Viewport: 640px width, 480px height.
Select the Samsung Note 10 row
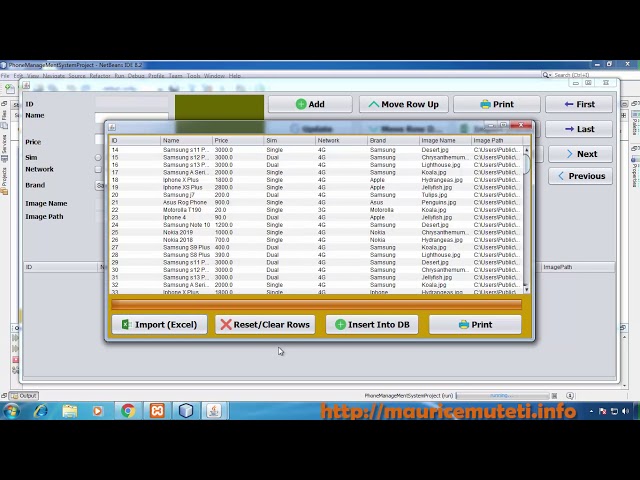pyautogui.click(x=316, y=225)
